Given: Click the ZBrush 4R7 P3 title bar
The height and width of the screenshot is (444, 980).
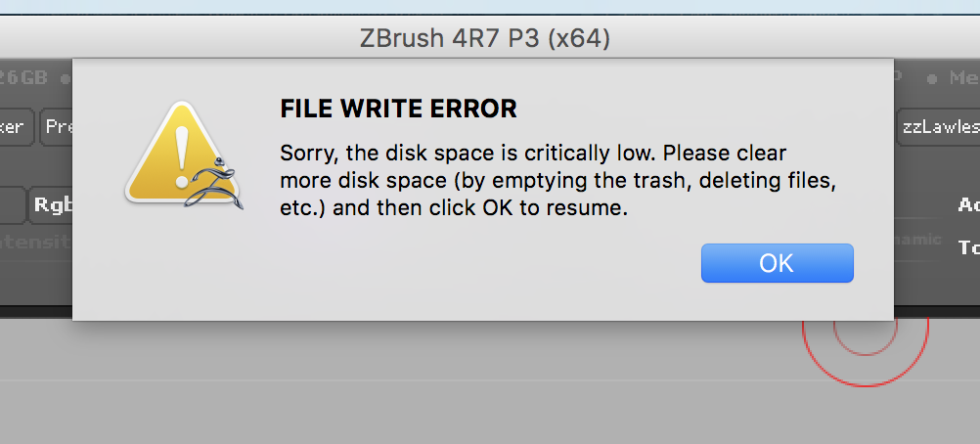Looking at the screenshot, I should click(484, 39).
